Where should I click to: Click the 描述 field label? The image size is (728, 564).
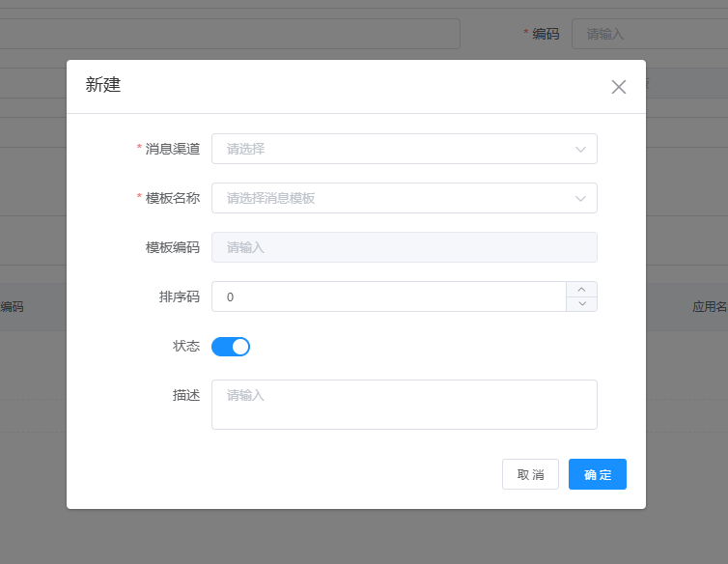click(186, 395)
